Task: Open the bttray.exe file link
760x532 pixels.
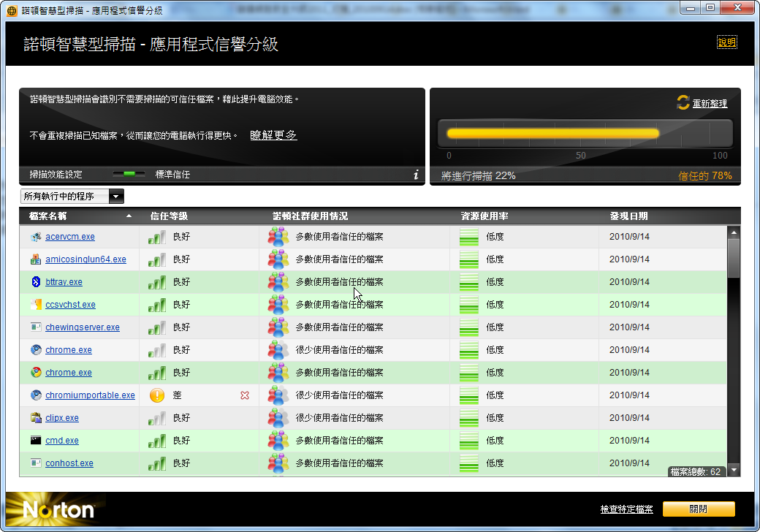Action: click(x=64, y=282)
